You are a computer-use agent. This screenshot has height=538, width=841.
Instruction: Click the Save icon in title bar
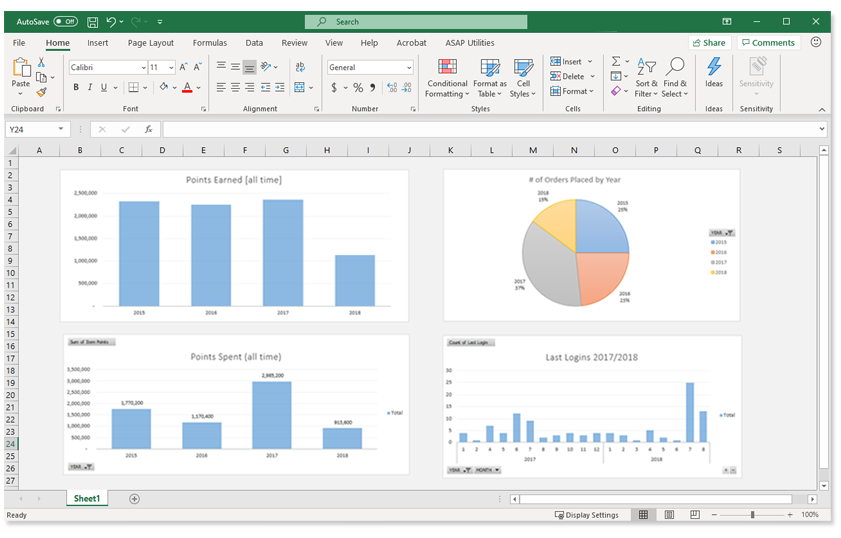coord(93,21)
